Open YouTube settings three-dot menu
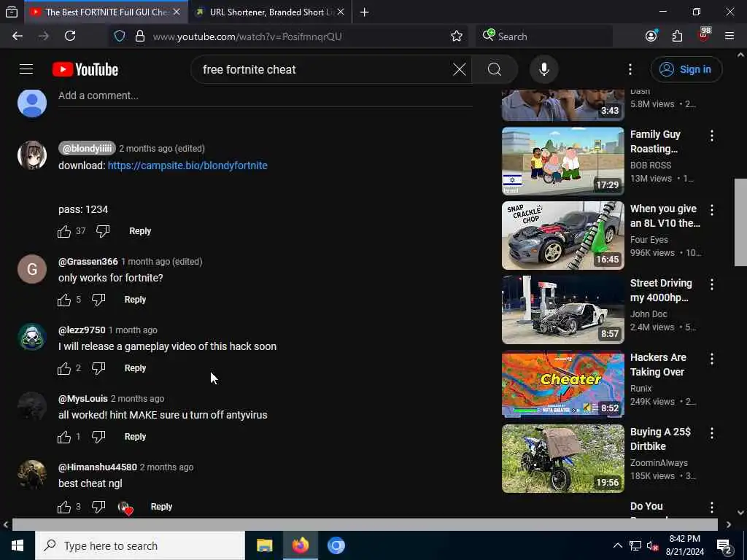 point(630,69)
